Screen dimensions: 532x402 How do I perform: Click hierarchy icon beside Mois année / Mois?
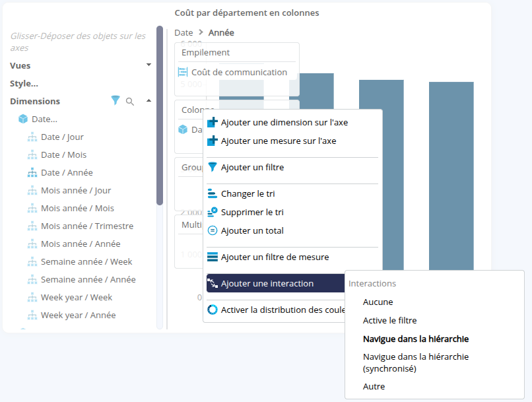tap(32, 209)
